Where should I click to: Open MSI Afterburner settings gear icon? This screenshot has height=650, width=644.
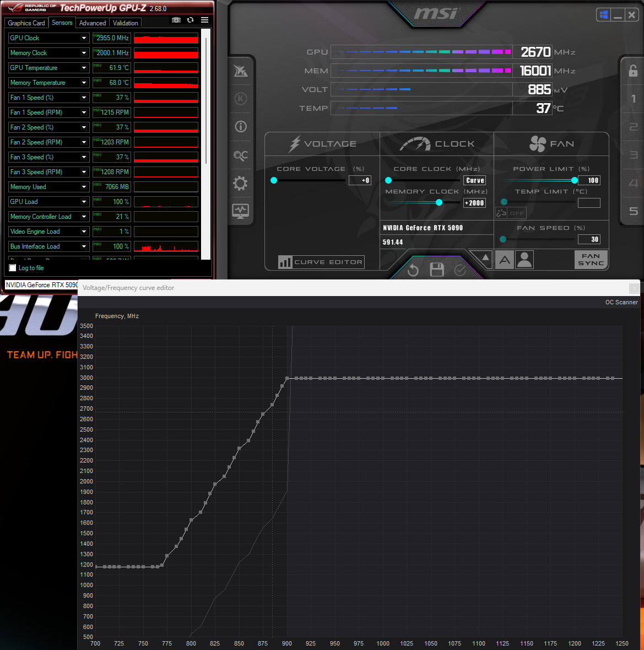tap(240, 183)
